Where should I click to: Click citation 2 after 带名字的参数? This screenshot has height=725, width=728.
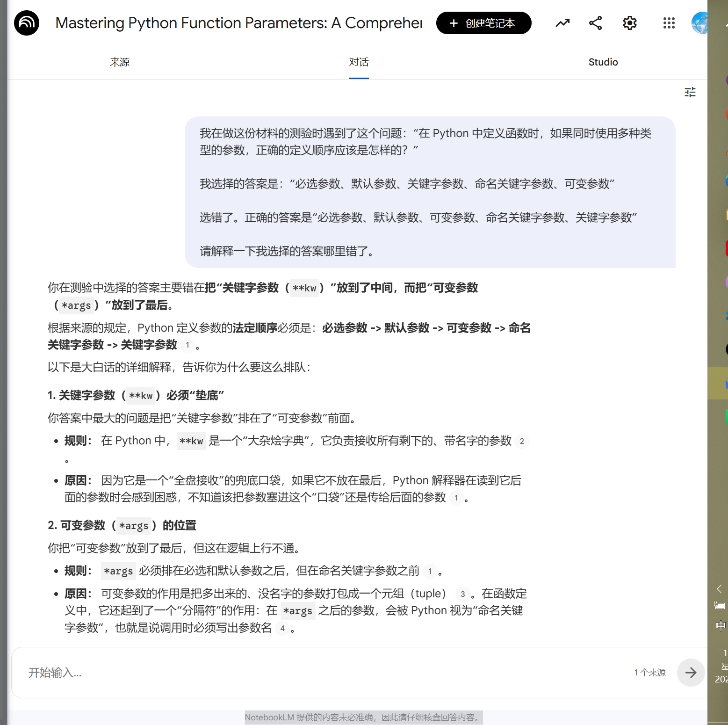click(x=522, y=441)
